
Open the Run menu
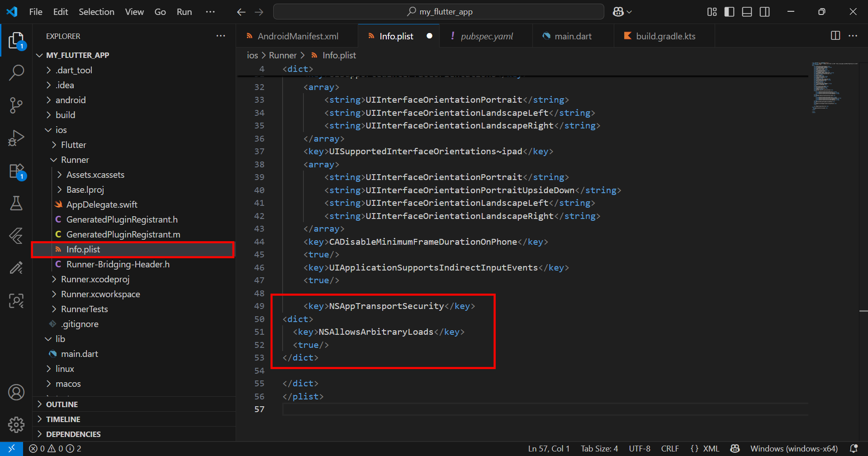[x=184, y=12]
